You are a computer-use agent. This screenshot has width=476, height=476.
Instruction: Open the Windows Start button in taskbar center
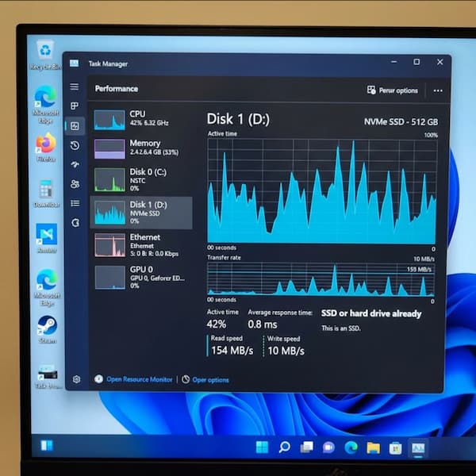pyautogui.click(x=263, y=447)
